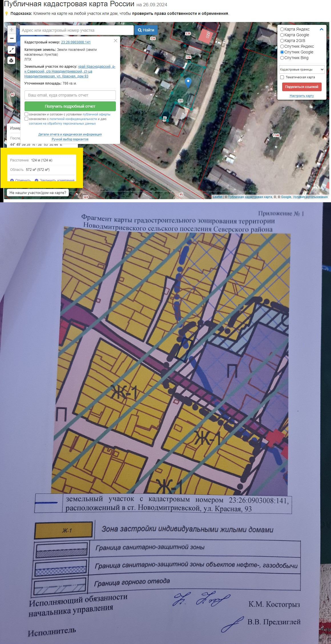
Task: Focus the address or cadastral number field
Action: tap(77, 30)
